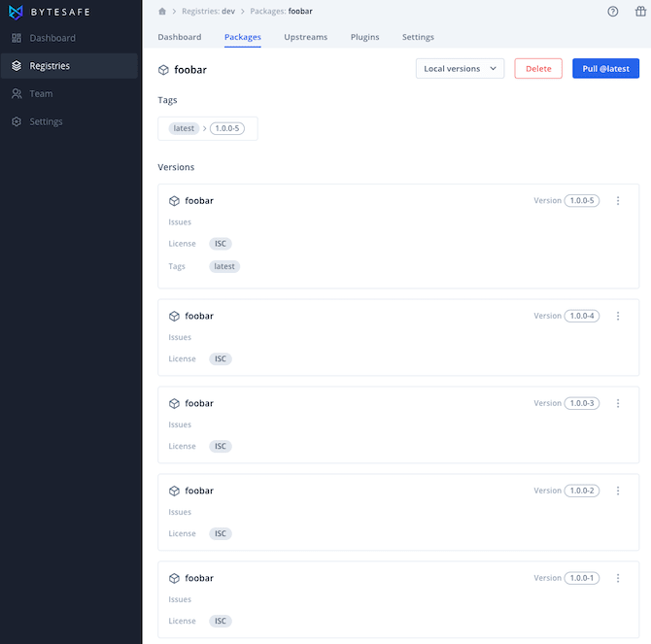This screenshot has width=651, height=644.
Task: Click package cube icon beside foobar heading
Action: [163, 70]
